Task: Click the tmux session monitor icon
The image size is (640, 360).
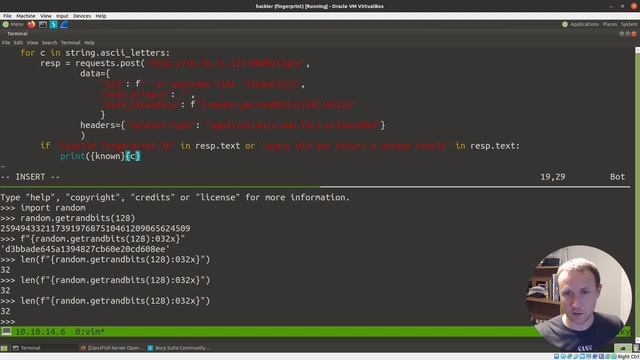Action: 7,331
